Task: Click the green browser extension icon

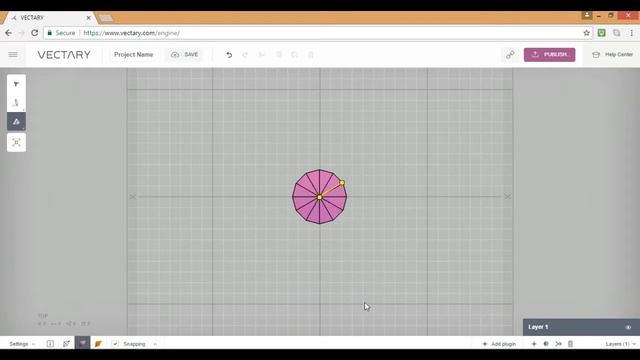Action: (602, 33)
